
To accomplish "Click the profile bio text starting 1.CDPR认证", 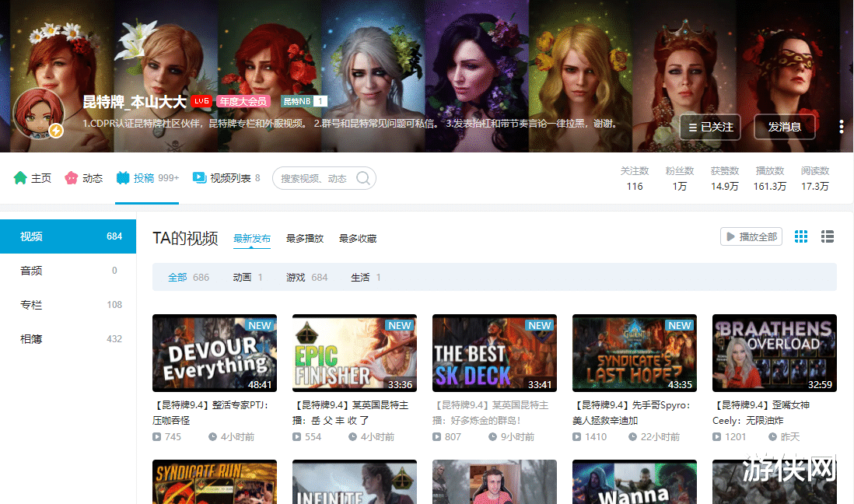I will tap(350, 124).
